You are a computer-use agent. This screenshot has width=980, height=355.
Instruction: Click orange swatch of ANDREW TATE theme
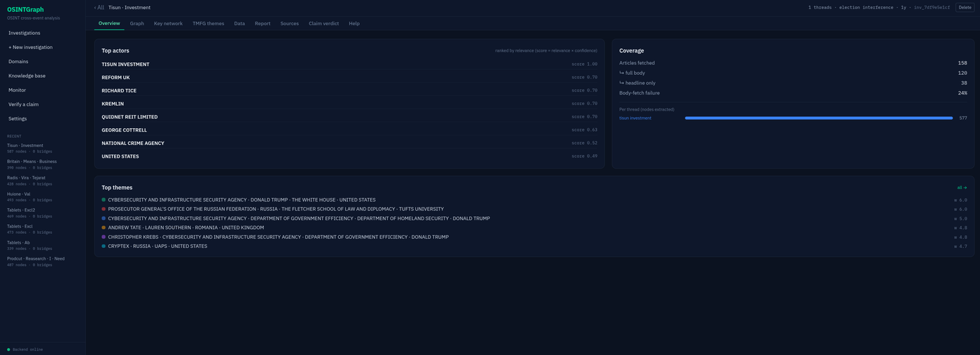click(x=104, y=228)
